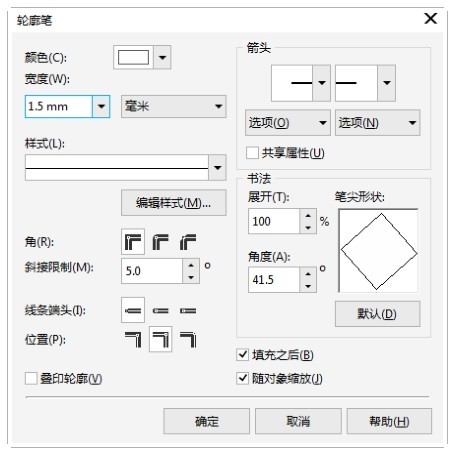
Task: Enable 叠印轮廓(V) checkbox
Action: point(31,379)
